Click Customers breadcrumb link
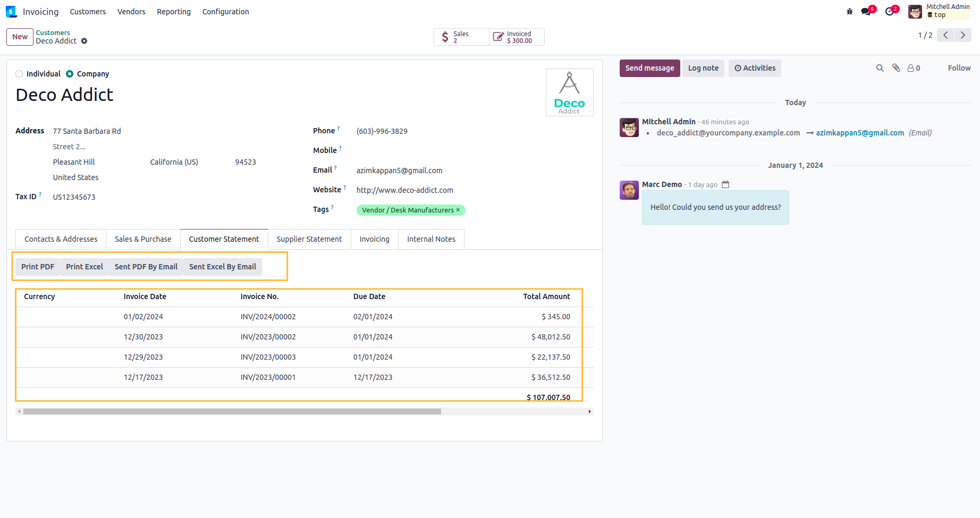 53,33
